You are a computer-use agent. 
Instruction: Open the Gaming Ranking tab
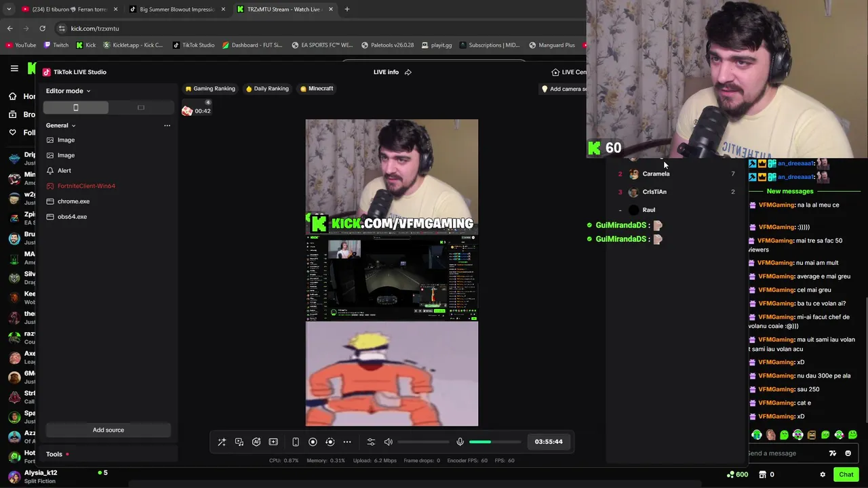pyautogui.click(x=210, y=88)
